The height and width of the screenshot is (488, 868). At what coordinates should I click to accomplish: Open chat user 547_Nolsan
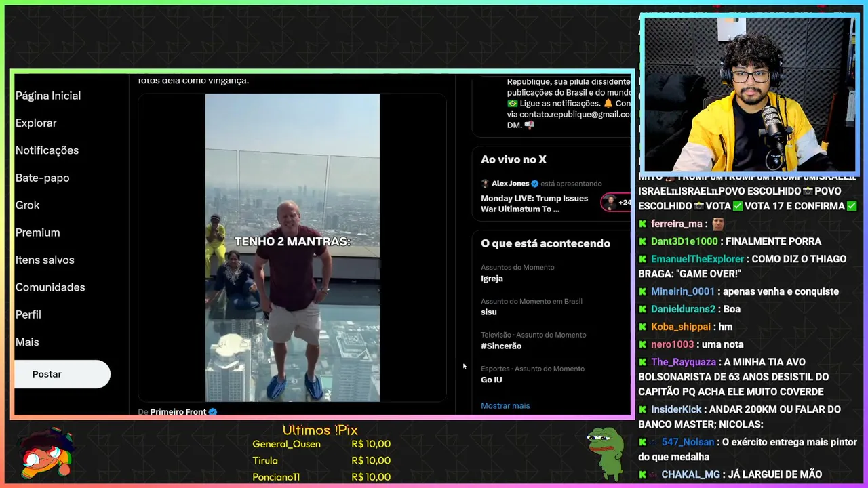pyautogui.click(x=688, y=442)
